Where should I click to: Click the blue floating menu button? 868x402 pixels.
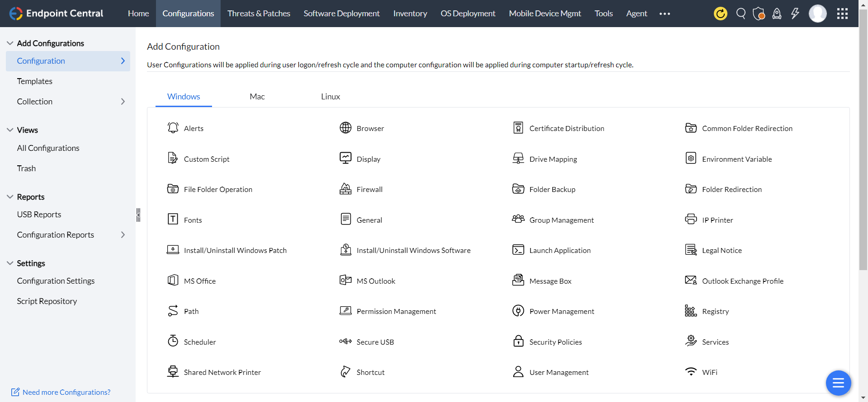[839, 383]
